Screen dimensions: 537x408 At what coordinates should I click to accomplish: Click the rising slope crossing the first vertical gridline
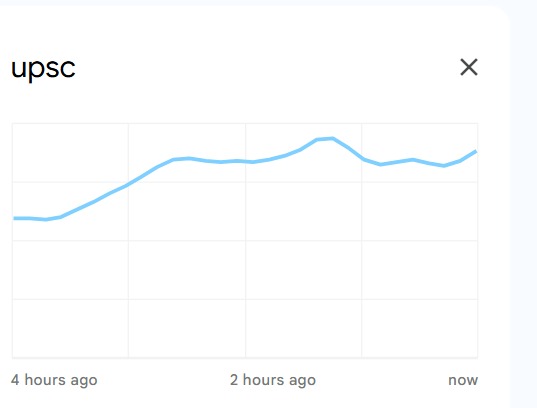(128, 184)
